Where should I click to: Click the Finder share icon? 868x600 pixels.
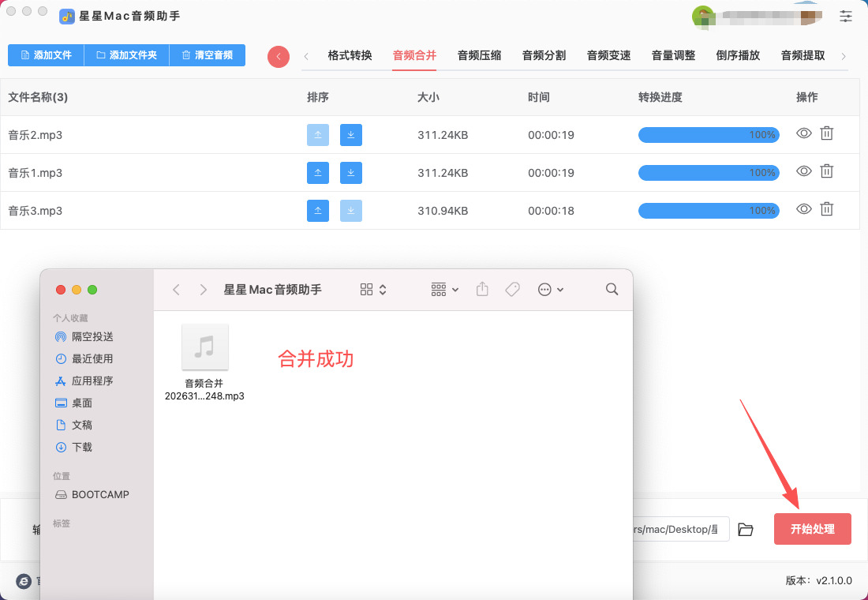click(x=482, y=290)
